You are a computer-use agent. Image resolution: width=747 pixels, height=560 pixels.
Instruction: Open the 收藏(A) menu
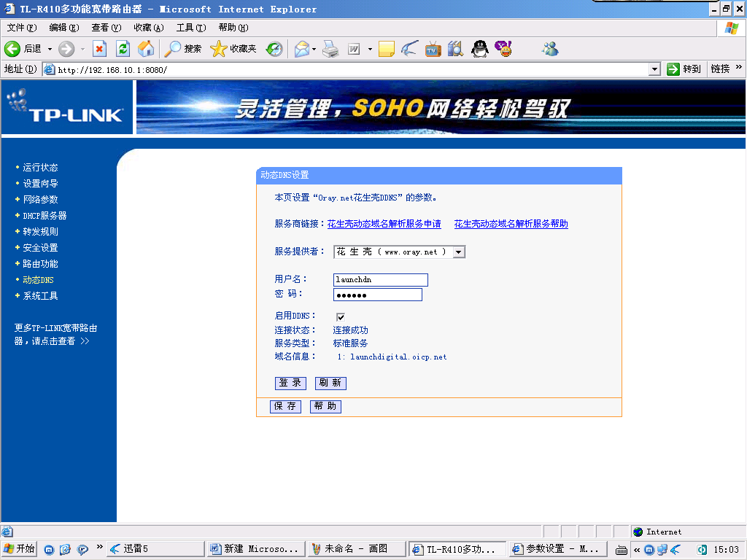[x=148, y=28]
